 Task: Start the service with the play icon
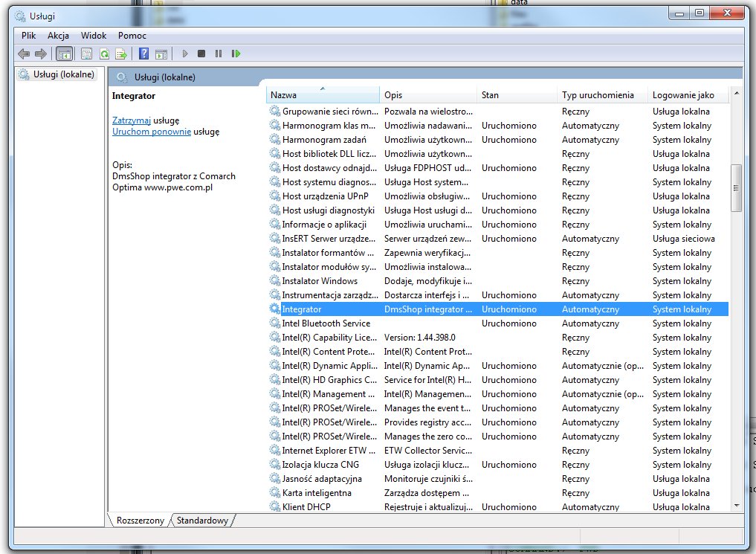click(x=184, y=54)
